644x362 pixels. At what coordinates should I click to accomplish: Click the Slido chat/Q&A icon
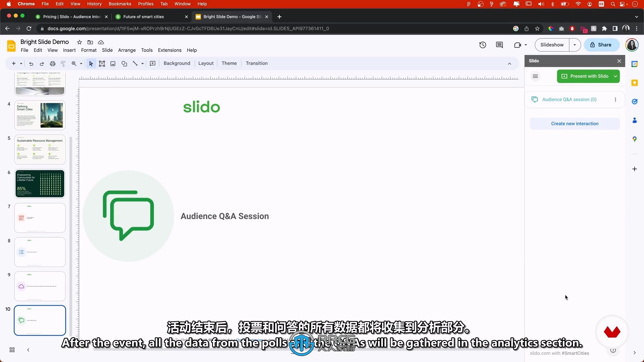[535, 99]
